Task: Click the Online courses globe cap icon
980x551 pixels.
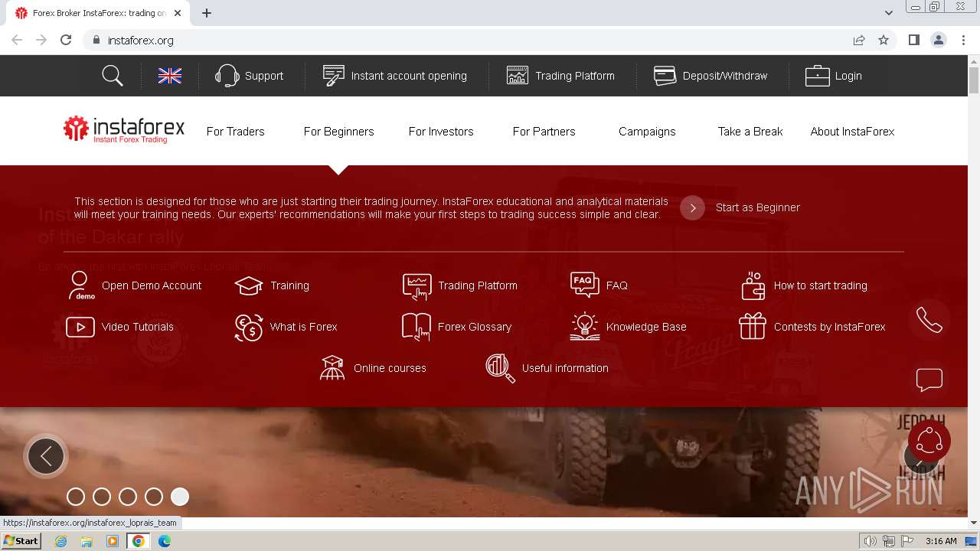Action: 332,368
